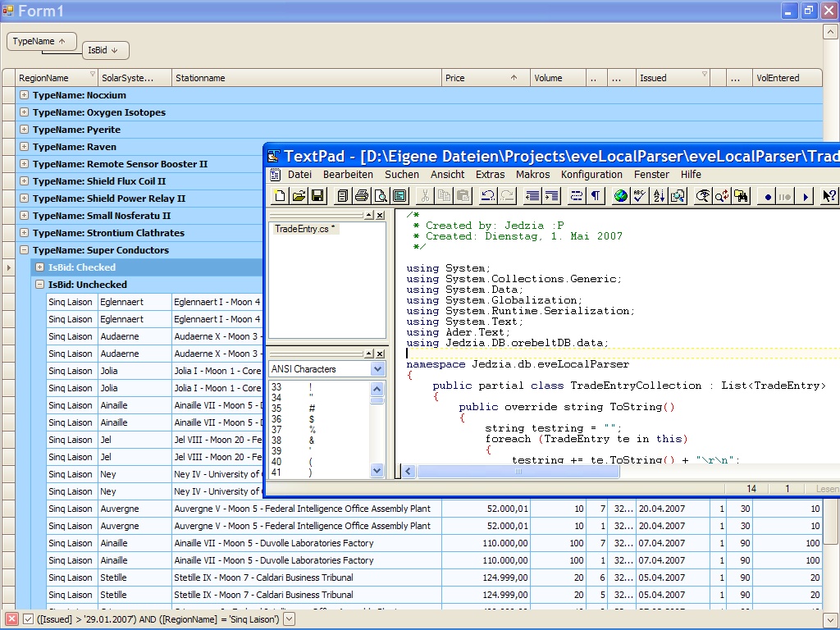The width and height of the screenshot is (840, 630).
Task: Open the filter history dropdown arrow
Action: tap(289, 619)
